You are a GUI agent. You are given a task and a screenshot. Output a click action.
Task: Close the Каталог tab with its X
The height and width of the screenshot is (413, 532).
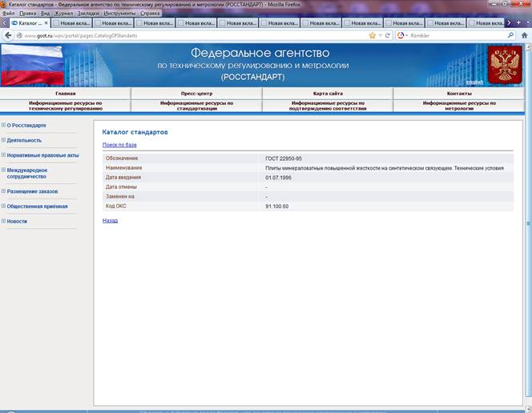(x=46, y=23)
